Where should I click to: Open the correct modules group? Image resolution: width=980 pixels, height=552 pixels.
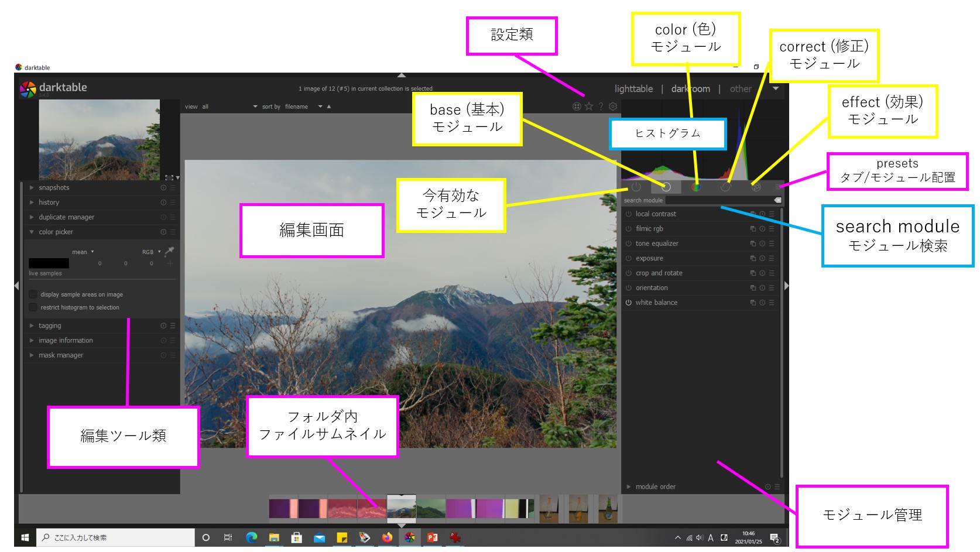(x=726, y=187)
